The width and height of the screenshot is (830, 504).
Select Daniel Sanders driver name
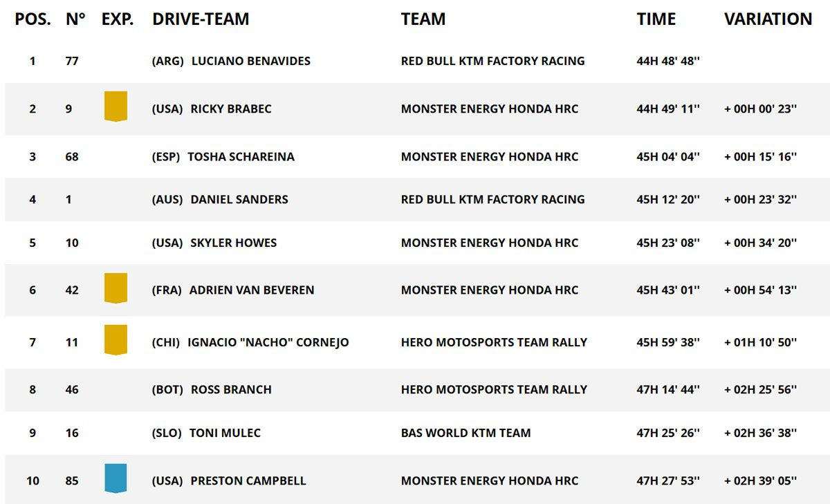point(239,199)
